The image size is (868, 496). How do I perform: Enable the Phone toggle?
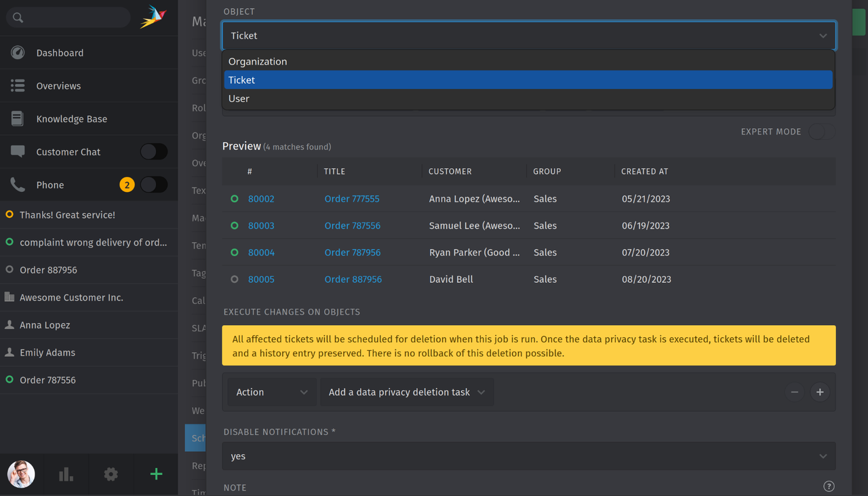154,184
